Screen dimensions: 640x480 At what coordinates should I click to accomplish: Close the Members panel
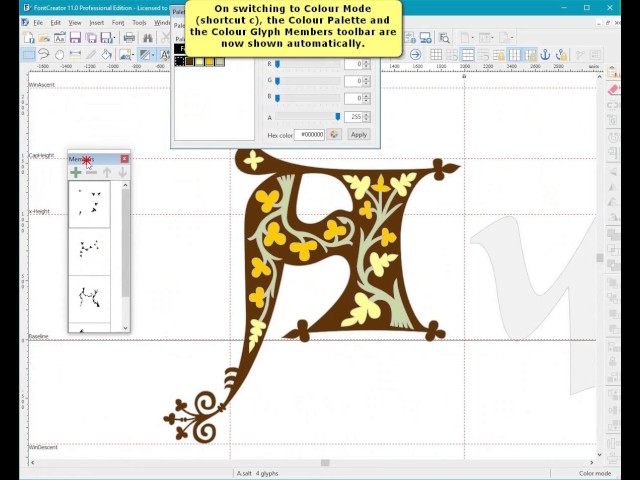124,159
